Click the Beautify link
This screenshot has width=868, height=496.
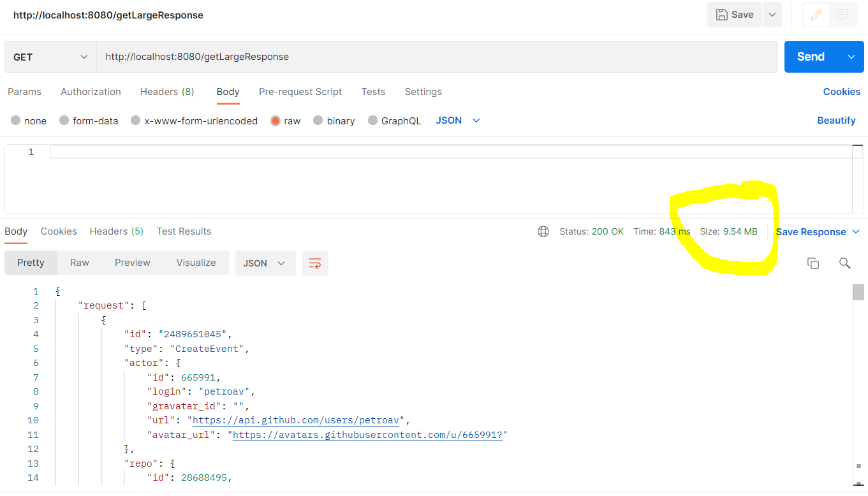pyautogui.click(x=836, y=120)
